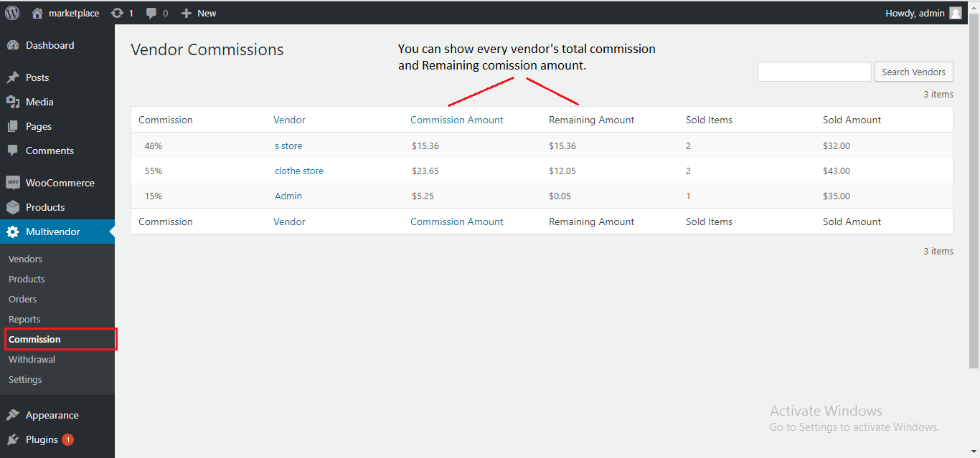Open the comments bubble icon in the admin bar
This screenshot has height=458, width=980.
tap(151, 13)
